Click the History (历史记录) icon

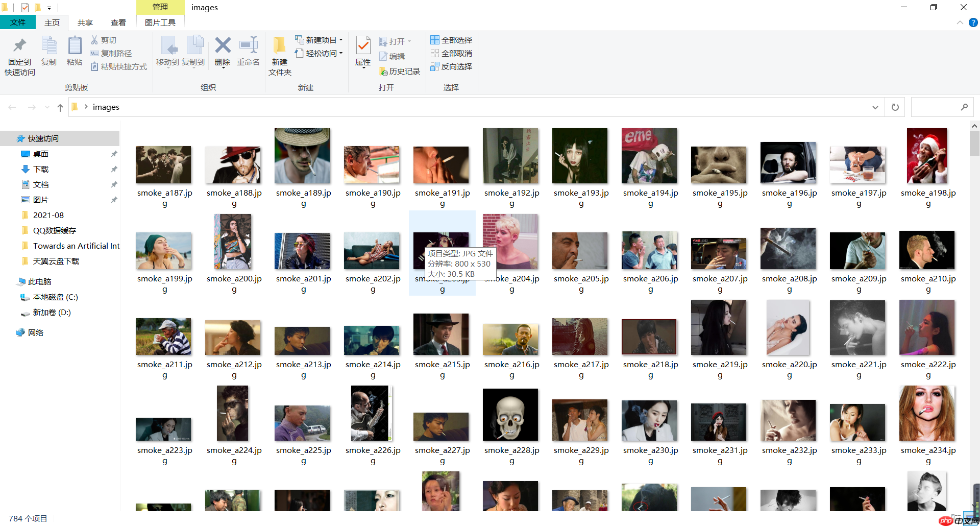pyautogui.click(x=384, y=71)
